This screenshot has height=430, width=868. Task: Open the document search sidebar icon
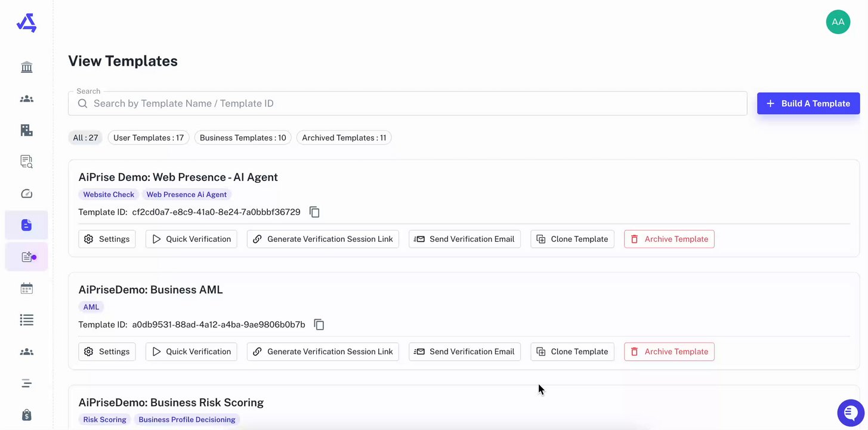(x=26, y=162)
